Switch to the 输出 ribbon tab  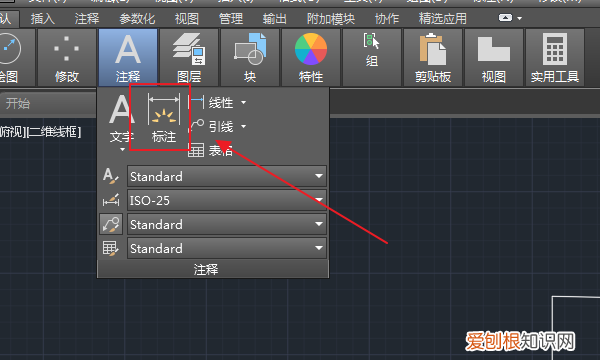click(x=274, y=18)
